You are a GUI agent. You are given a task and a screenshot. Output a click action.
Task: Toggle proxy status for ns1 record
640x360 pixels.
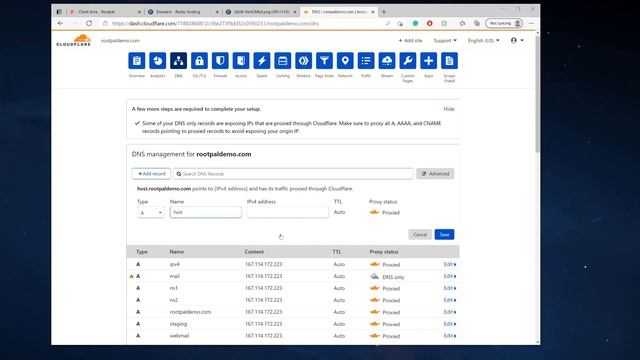coord(374,288)
